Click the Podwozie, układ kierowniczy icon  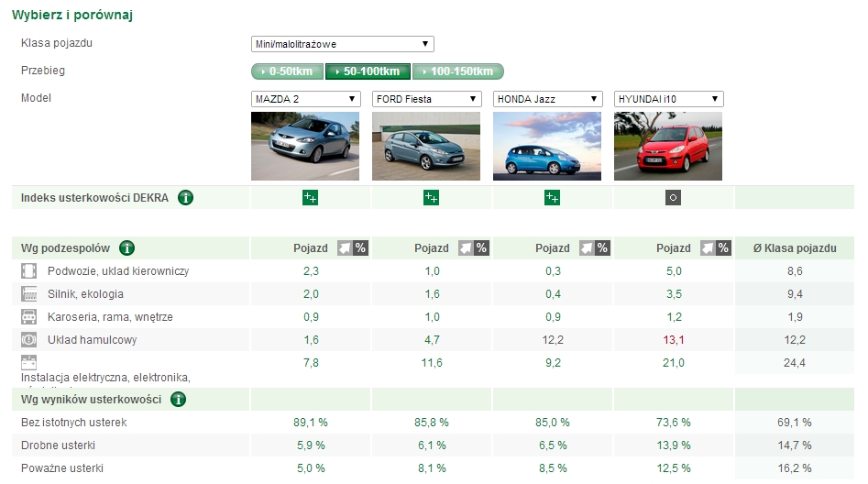pyautogui.click(x=29, y=271)
